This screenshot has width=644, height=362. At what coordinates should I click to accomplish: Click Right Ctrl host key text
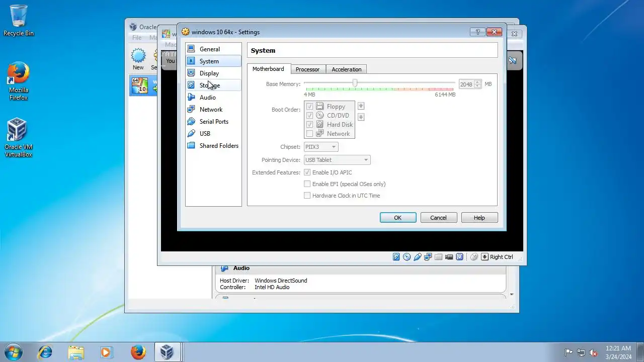pos(502,257)
